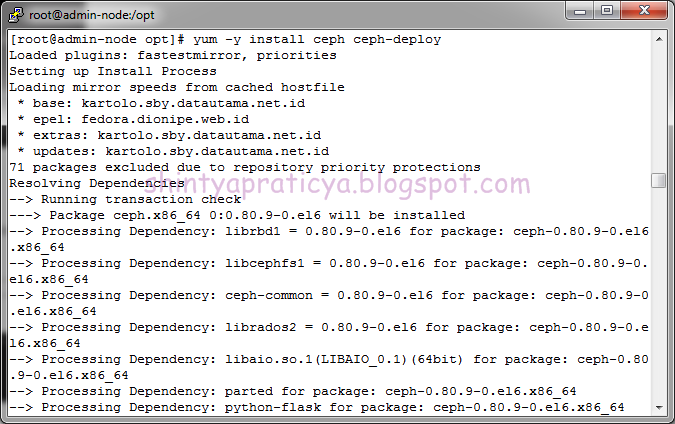The width and height of the screenshot is (675, 424).
Task: Click the 71 packages excluded line
Action: click(x=245, y=167)
